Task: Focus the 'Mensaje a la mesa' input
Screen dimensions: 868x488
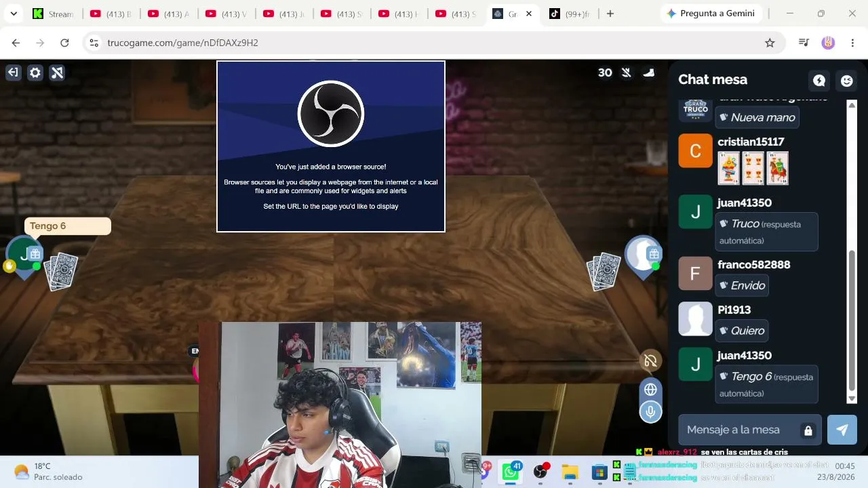Action: (750, 430)
